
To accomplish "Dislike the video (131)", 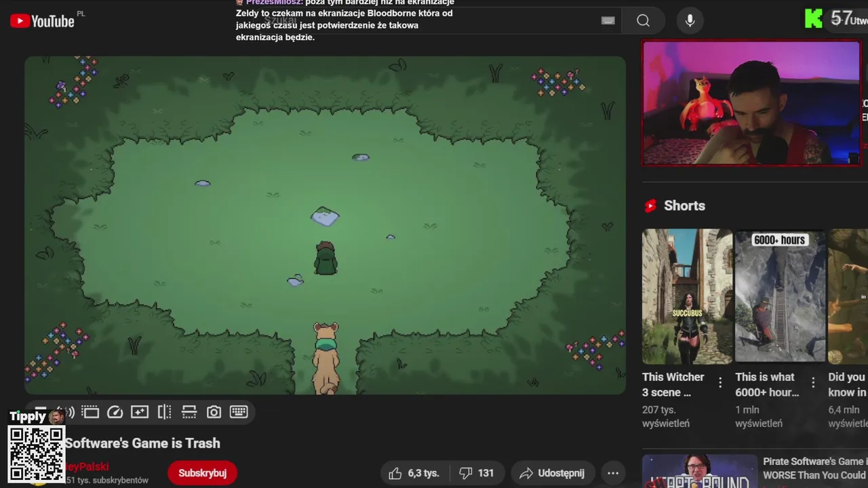I will click(477, 473).
